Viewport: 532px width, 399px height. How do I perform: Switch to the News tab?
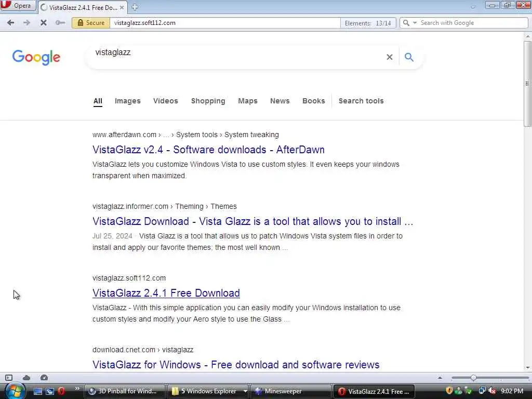tap(280, 101)
